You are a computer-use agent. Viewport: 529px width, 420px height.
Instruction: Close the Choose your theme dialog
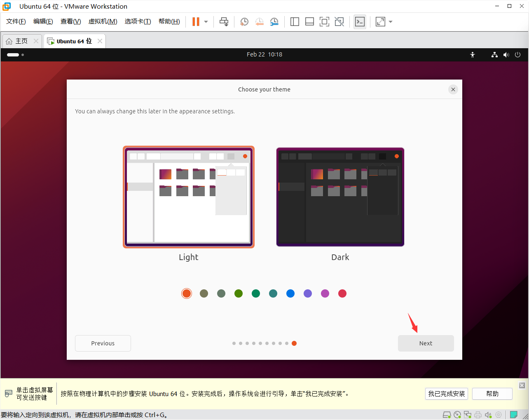[x=453, y=89]
